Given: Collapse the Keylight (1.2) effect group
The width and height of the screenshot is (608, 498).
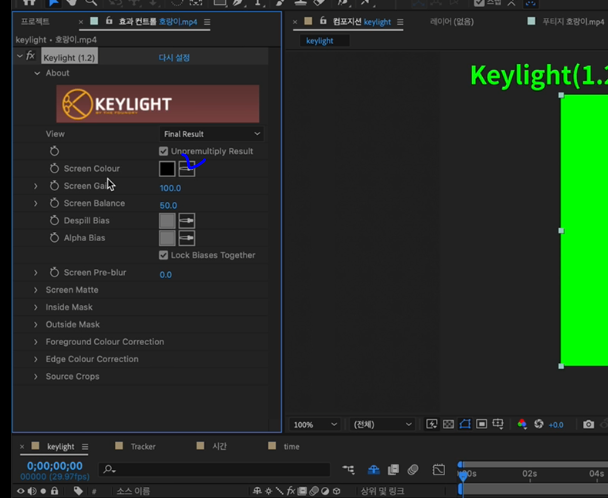Looking at the screenshot, I should (19, 56).
